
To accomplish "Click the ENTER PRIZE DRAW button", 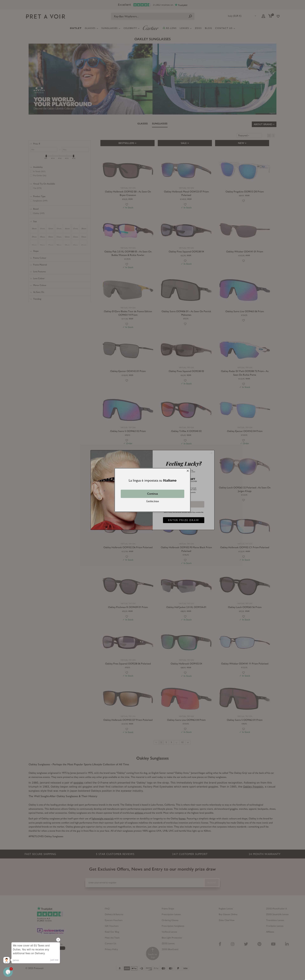I will [x=183, y=520].
